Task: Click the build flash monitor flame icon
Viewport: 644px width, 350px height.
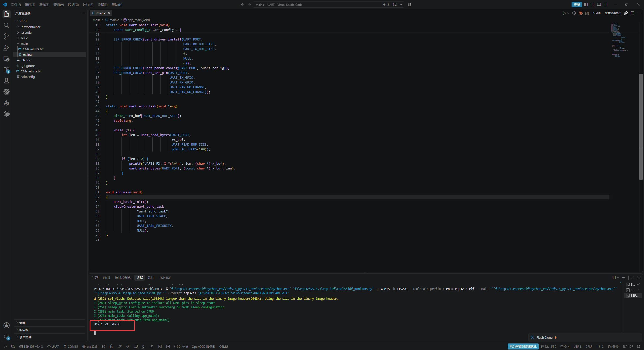Action: pyautogui.click(x=152, y=346)
